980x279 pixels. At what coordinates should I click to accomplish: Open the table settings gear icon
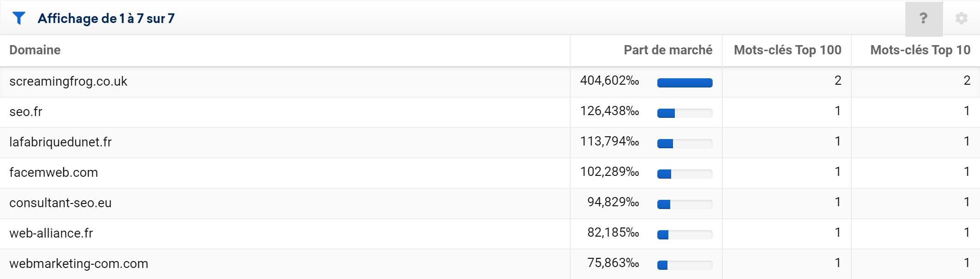(x=961, y=18)
